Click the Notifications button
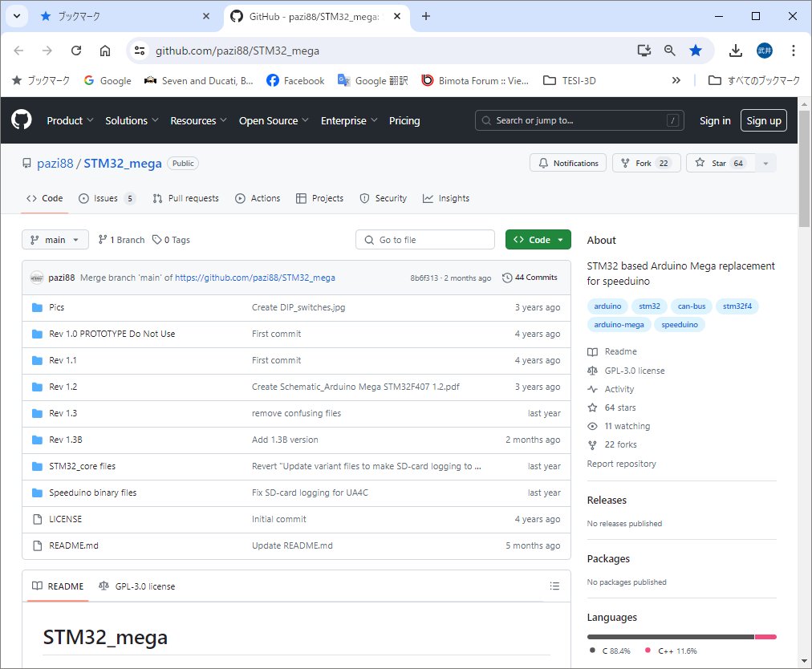The image size is (812, 669). (x=567, y=163)
